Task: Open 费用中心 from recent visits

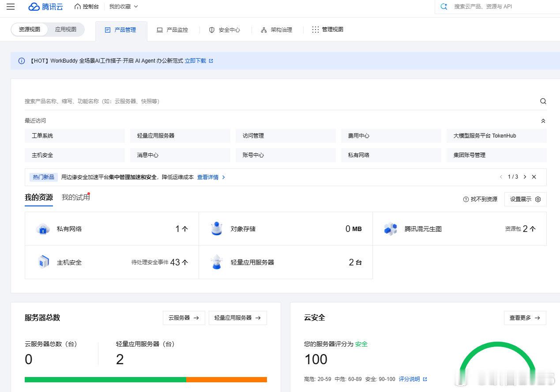Action: click(391, 136)
